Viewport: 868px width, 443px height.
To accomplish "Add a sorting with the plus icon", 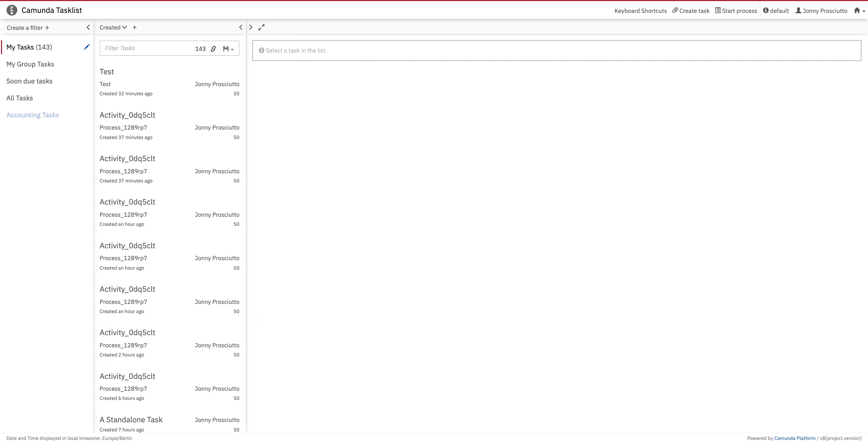I will [x=134, y=27].
